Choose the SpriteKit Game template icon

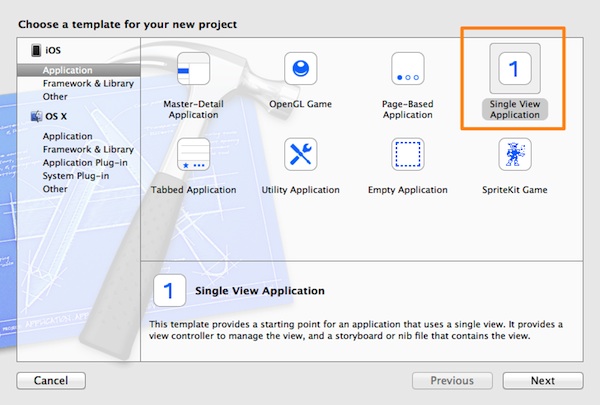[514, 156]
